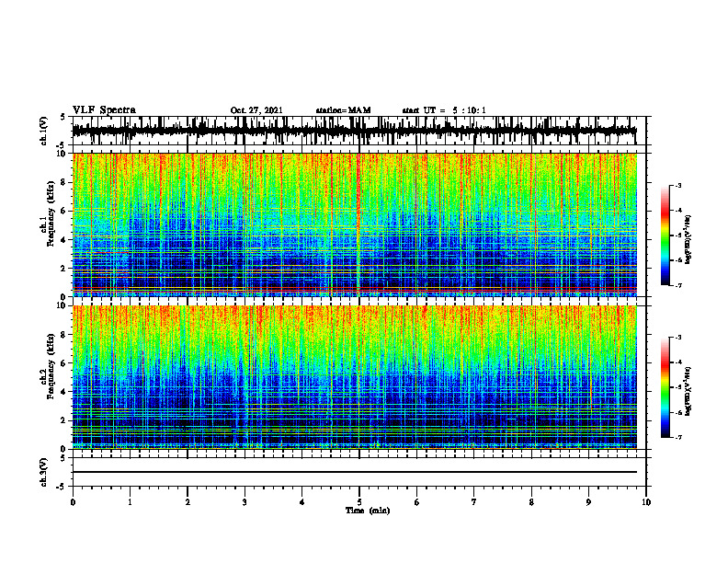Click time axis tick label "2"
The width and height of the screenshot is (728, 563).
tap(188, 502)
